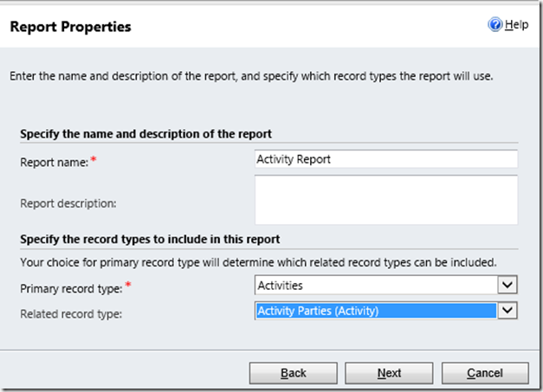Click the Report name text field
543x392 pixels.
(x=386, y=159)
